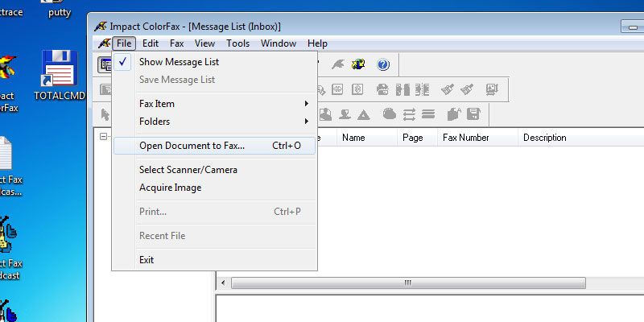Choose Select Scanner/Camera from File menu
This screenshot has width=644, height=322.
[188, 170]
